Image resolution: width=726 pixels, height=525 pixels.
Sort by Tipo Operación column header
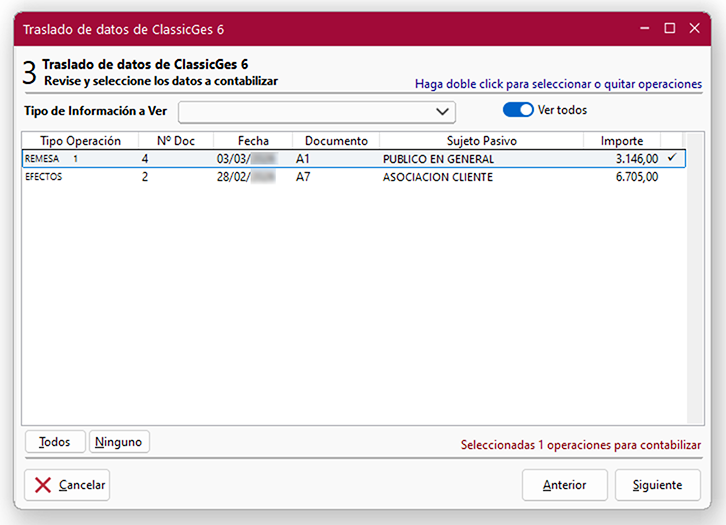tap(80, 141)
